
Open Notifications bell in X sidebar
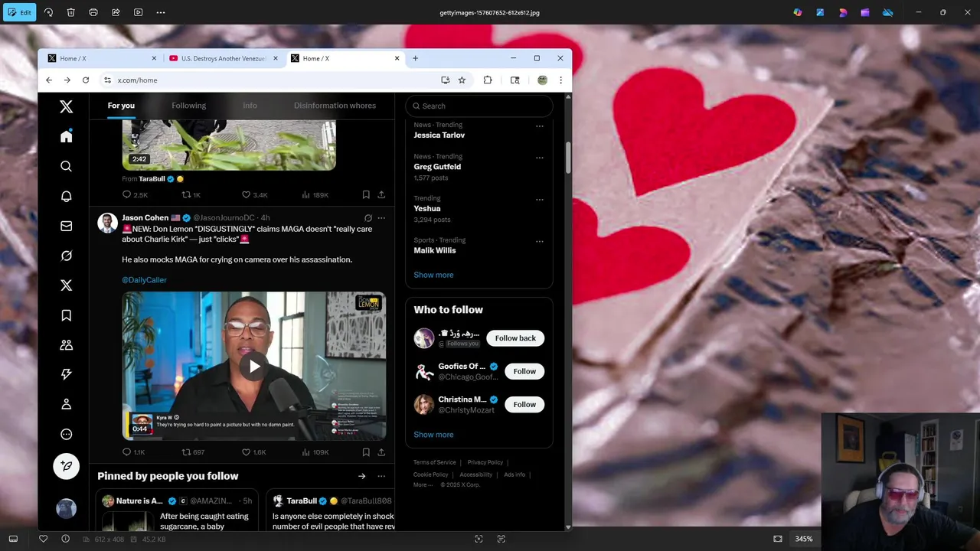pyautogui.click(x=67, y=196)
